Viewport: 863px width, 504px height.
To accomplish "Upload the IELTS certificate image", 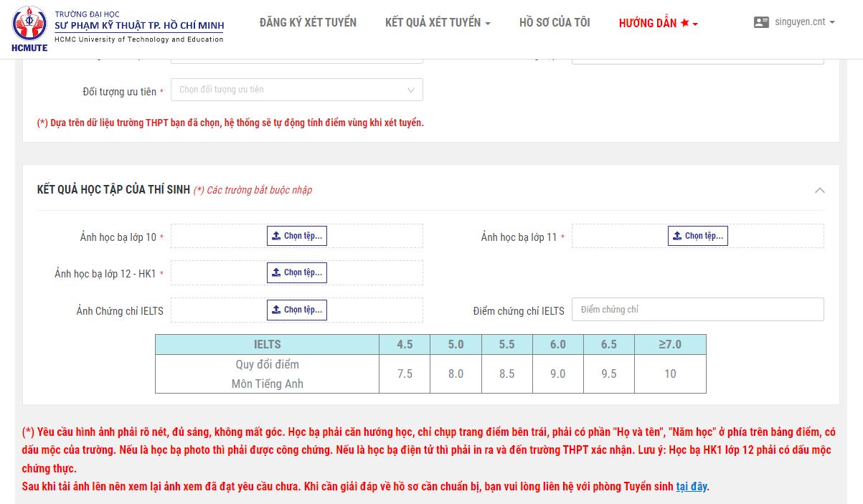I will (296, 310).
